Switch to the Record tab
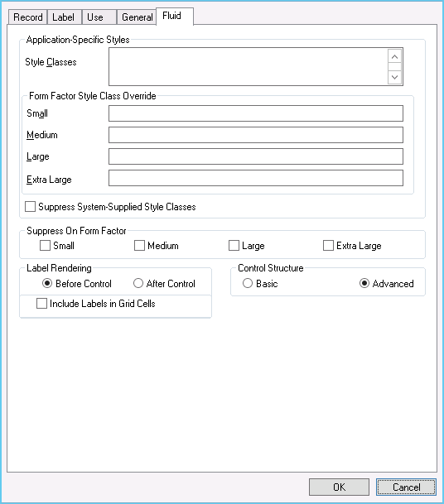Viewport: 444px width, 504px height. (x=27, y=17)
